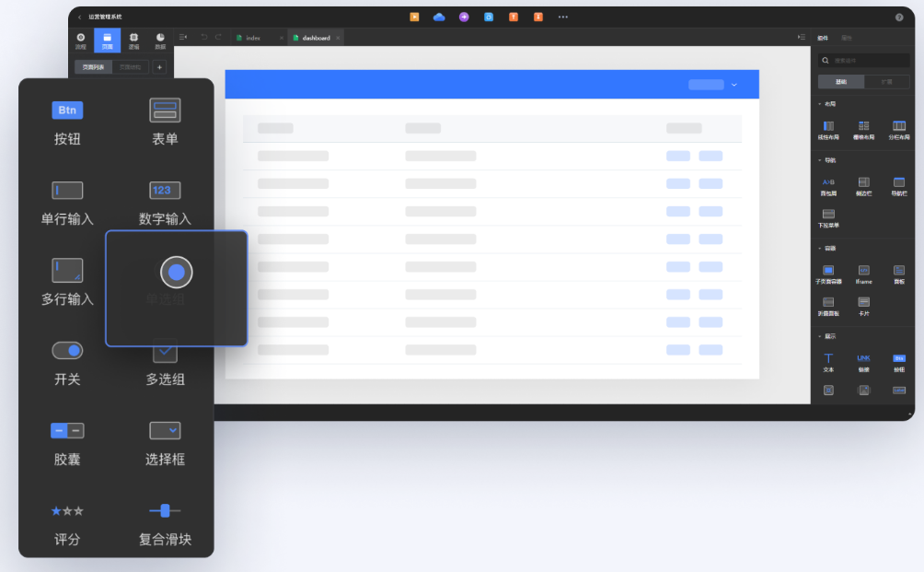Select the 卡片 card component
924x572 pixels.
[864, 307]
